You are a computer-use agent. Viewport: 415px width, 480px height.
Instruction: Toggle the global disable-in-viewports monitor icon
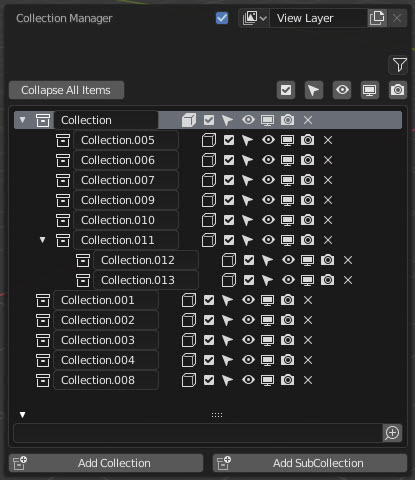click(370, 90)
